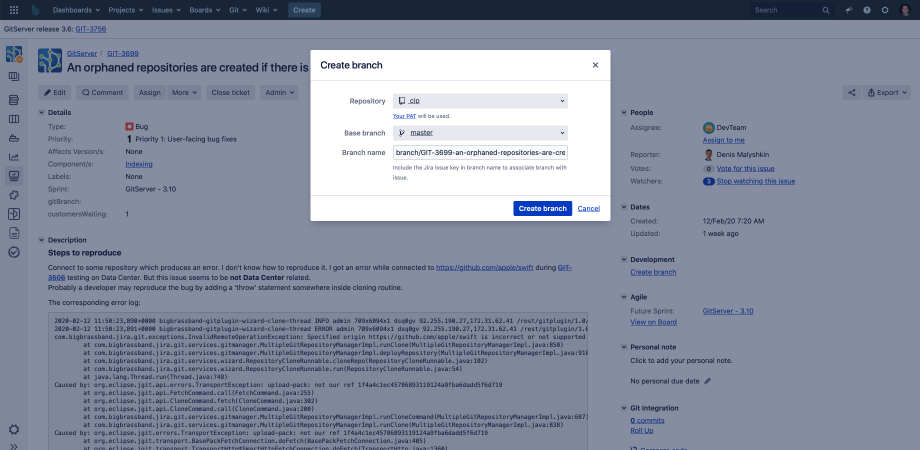Open the notifications megaphone icon
Image resolution: width=920 pixels, height=450 pixels.
[x=848, y=10]
